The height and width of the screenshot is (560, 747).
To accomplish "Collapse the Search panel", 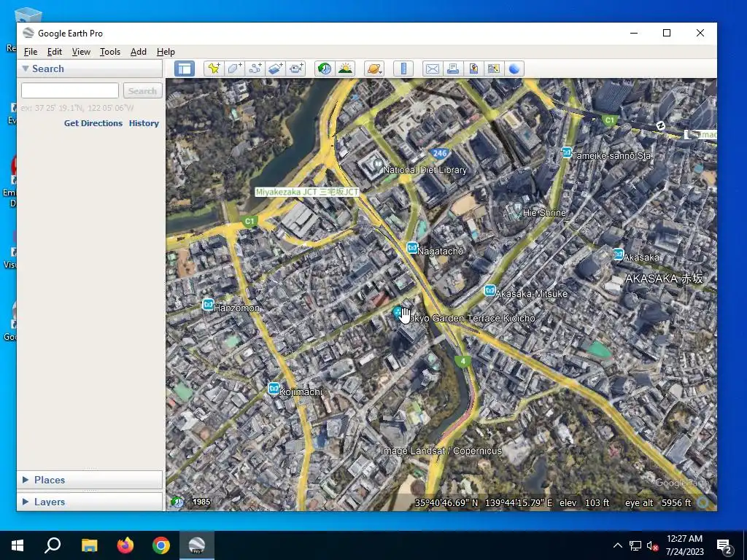I will click(x=26, y=69).
